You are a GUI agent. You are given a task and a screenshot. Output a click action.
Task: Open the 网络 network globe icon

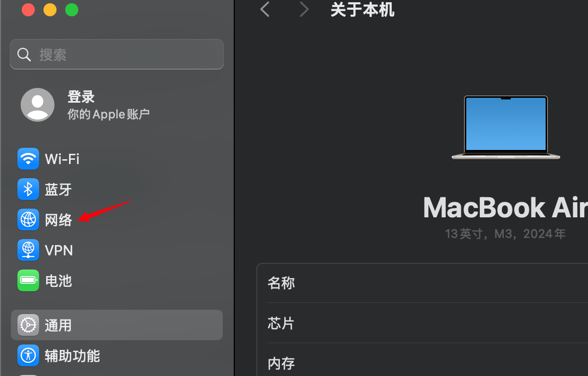tap(28, 220)
